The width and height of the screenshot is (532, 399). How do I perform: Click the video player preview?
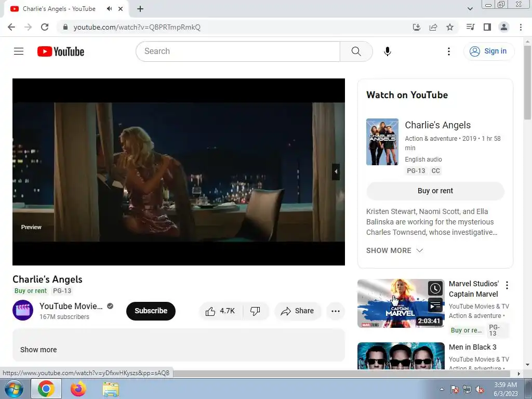coord(179,171)
